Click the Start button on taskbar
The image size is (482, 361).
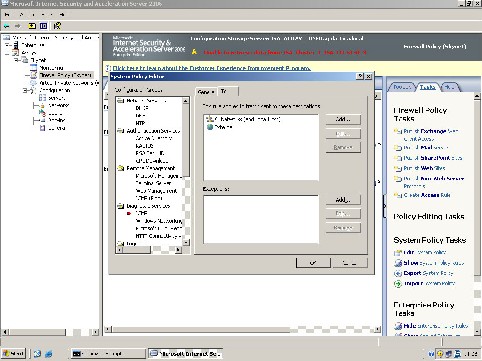(13, 353)
